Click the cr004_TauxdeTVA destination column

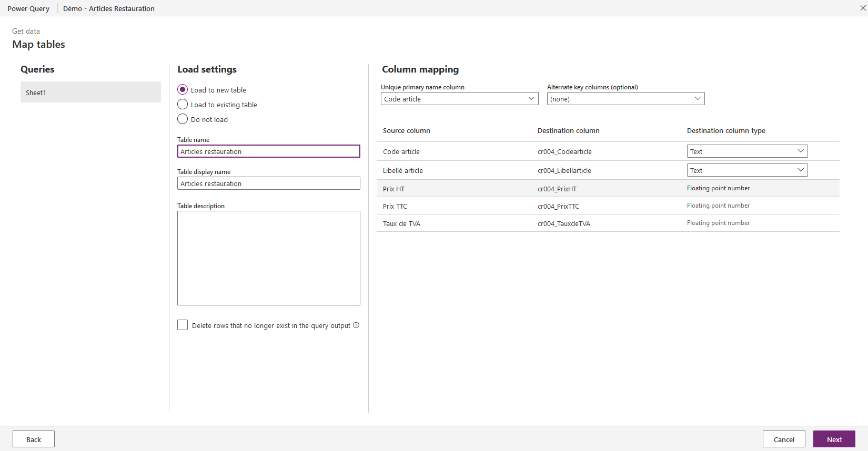click(x=564, y=224)
